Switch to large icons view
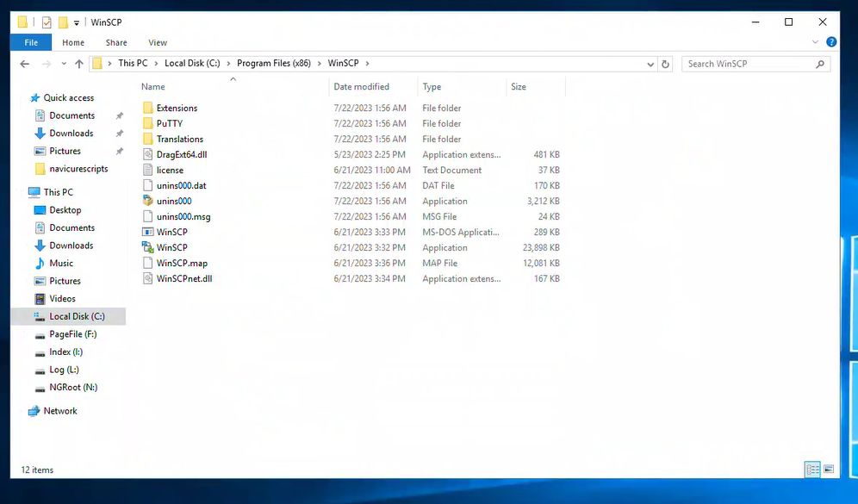 click(828, 470)
